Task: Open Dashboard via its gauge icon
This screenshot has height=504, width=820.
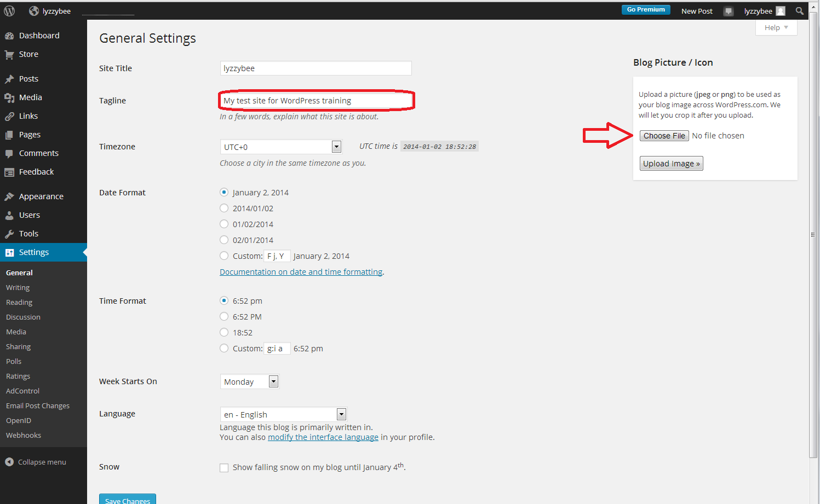Action: click(9, 36)
